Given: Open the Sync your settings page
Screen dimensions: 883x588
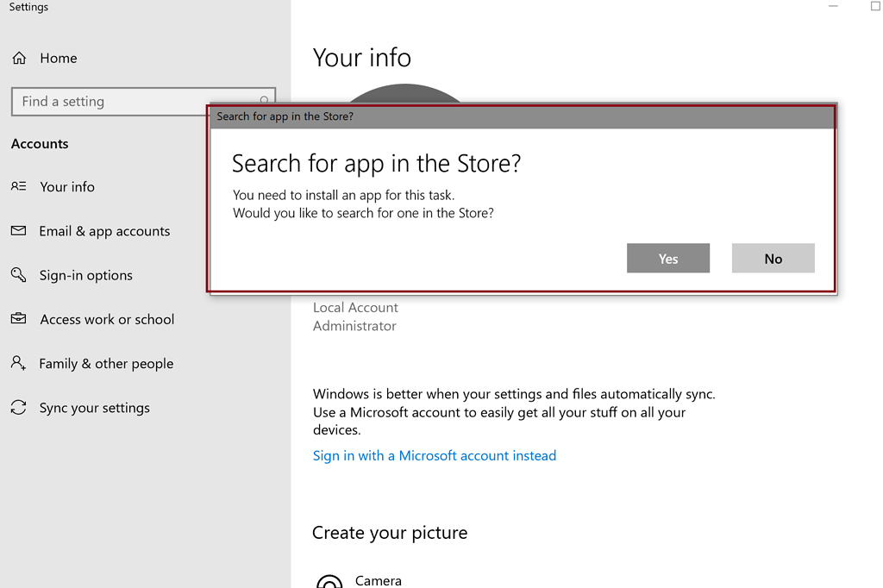Looking at the screenshot, I should (95, 407).
